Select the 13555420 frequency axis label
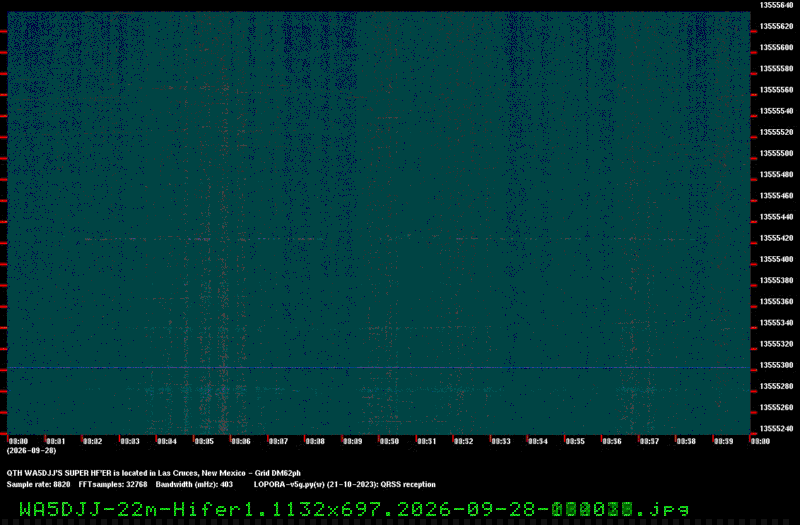Screen dimensions: 800x525 (777, 238)
